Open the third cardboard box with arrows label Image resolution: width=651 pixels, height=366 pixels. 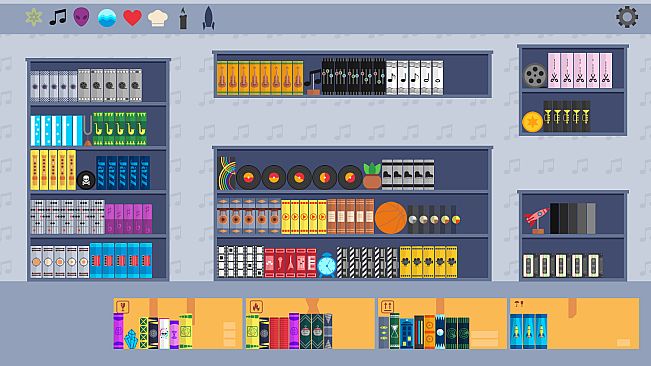pyautogui.click(x=442, y=323)
